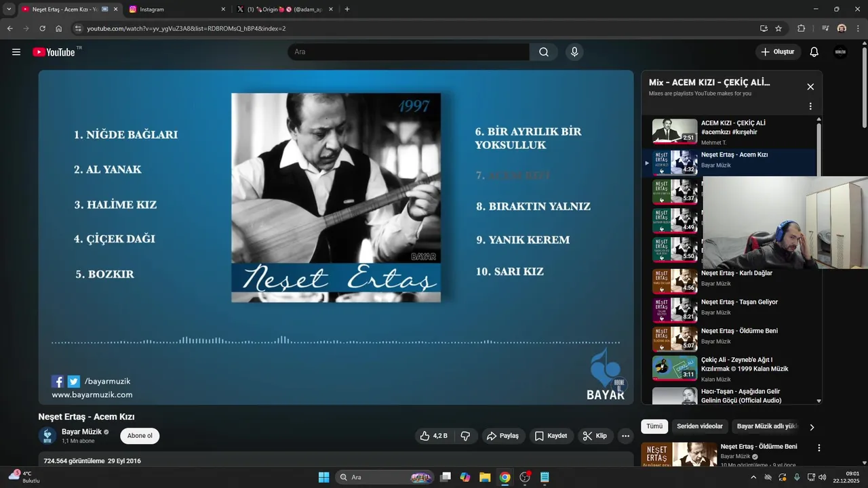Open Bayar Müzik channel link
The width and height of the screenshot is (868, 488).
81,432
